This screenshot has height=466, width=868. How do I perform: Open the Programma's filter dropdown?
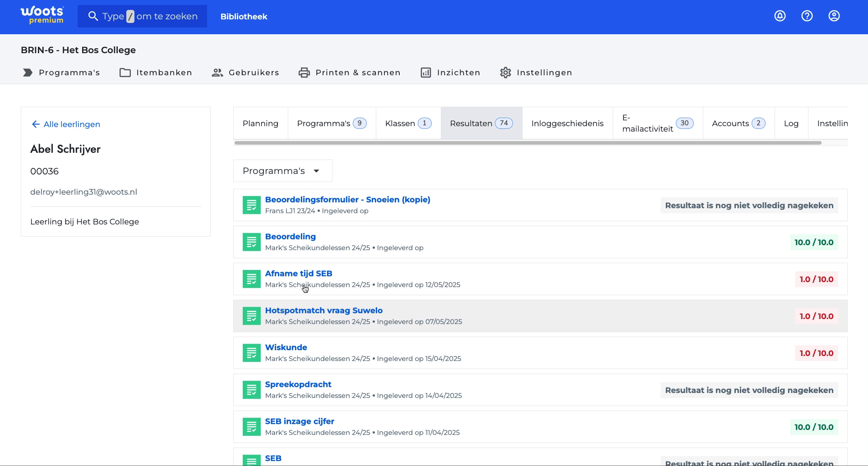tap(283, 171)
